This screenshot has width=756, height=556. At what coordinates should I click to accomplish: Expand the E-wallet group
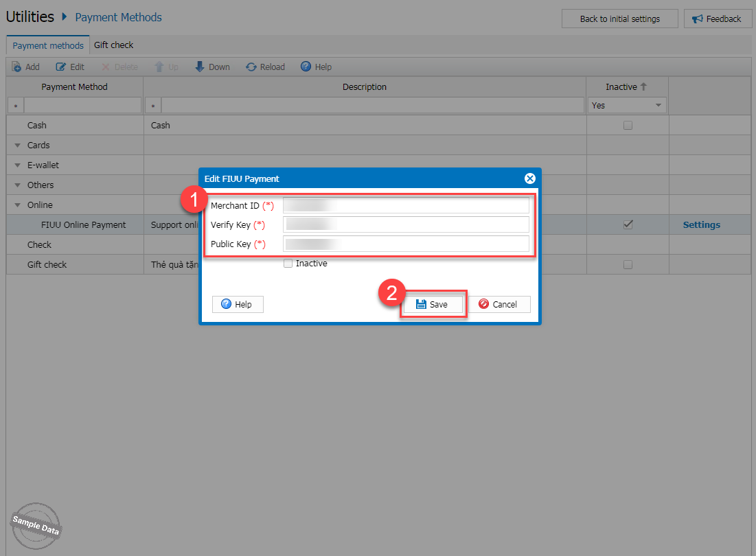(x=18, y=165)
